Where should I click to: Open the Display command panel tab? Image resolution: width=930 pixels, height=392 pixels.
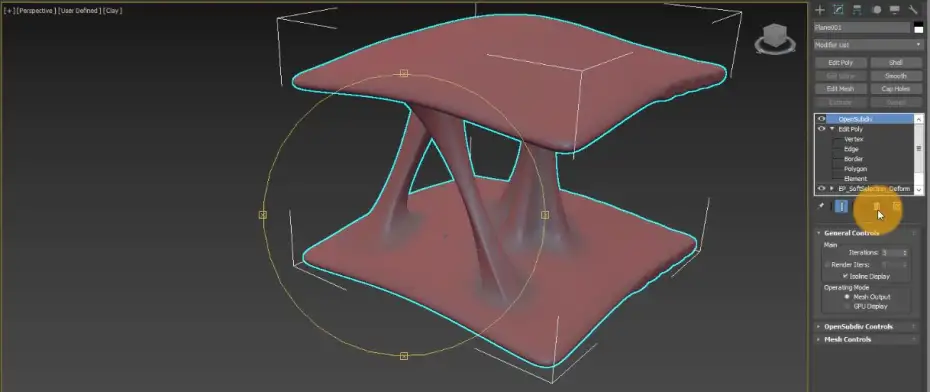894,9
